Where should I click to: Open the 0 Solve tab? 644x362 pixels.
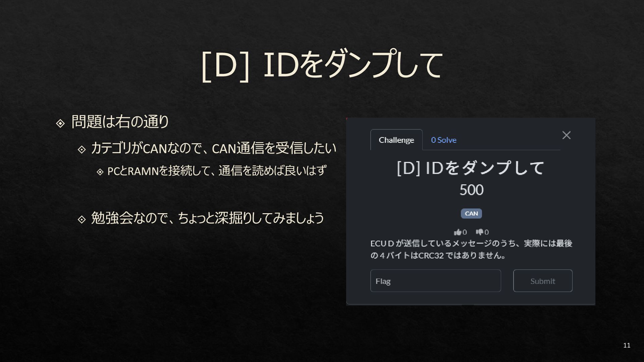point(443,140)
